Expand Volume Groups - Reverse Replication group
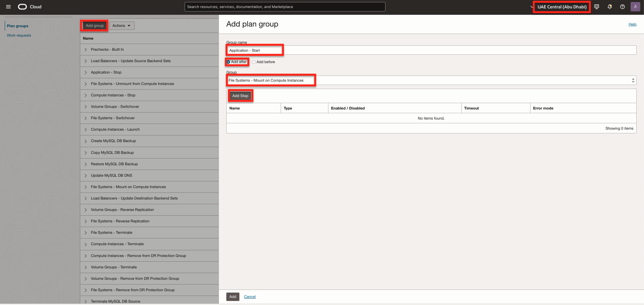The height and width of the screenshot is (305, 644). point(86,210)
